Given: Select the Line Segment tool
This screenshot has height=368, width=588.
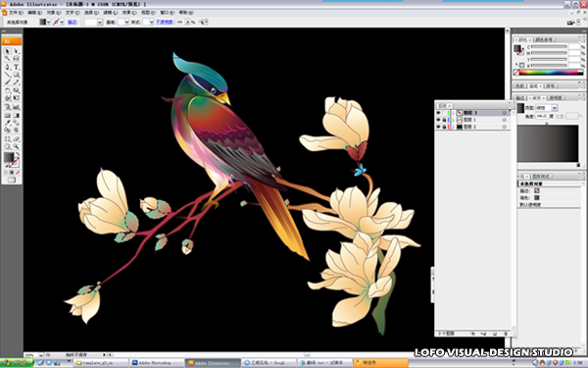Looking at the screenshot, I should pos(8,75).
